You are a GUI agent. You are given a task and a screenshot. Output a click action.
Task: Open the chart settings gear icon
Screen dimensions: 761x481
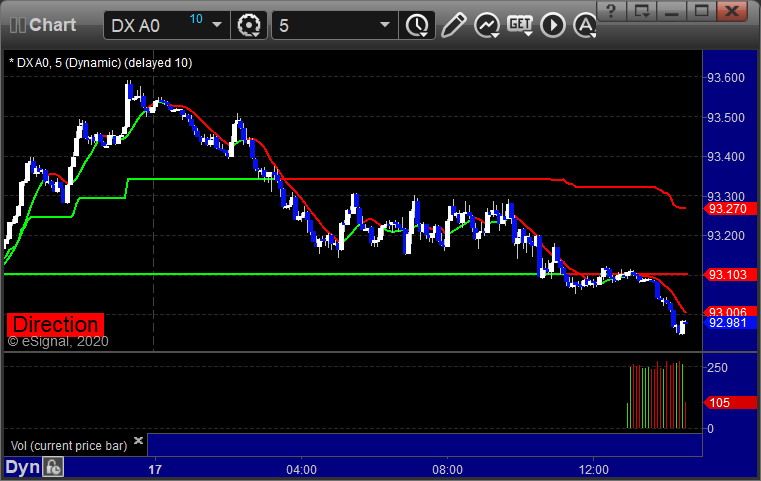pos(248,25)
